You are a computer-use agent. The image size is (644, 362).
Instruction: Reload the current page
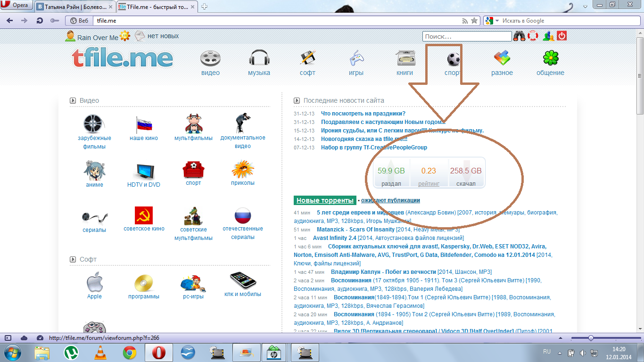40,21
